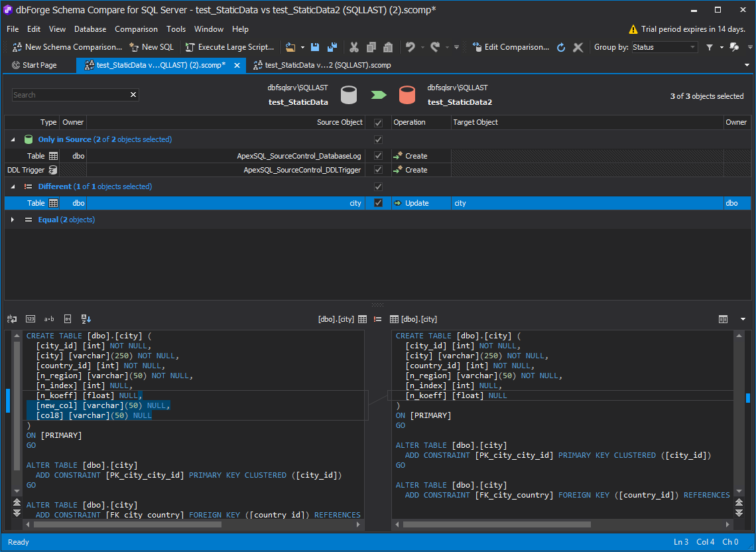Screen dimensions: 756x552
Task: Toggle the Different group checkbox
Action: 379,186
